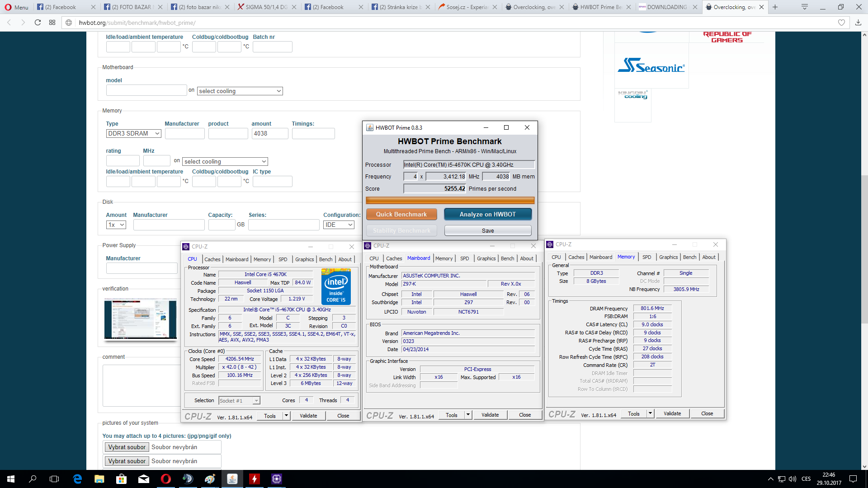Click the motherboard model input field
This screenshot has width=868, height=488.
[146, 90]
